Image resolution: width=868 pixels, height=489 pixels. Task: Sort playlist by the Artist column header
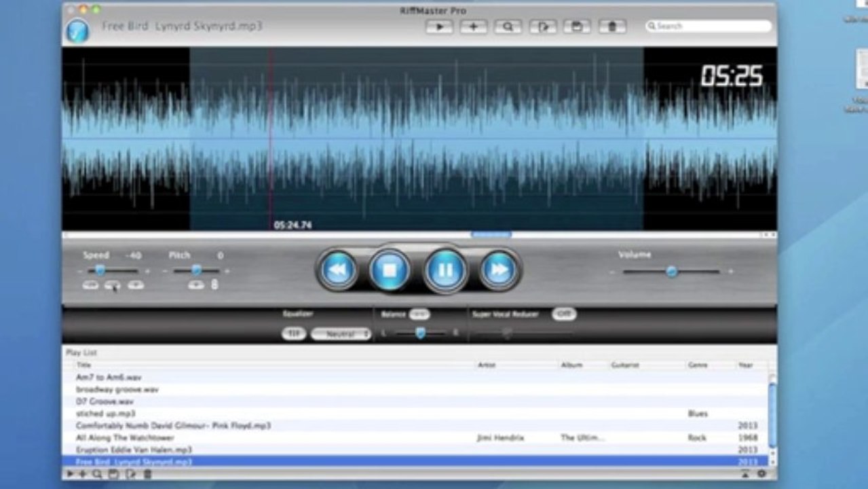click(x=487, y=365)
